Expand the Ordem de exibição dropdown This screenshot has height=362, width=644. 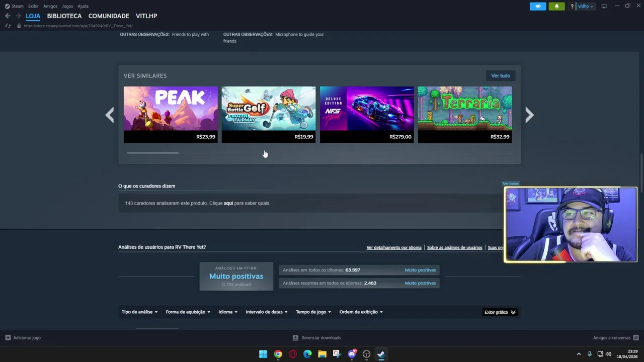[361, 312]
